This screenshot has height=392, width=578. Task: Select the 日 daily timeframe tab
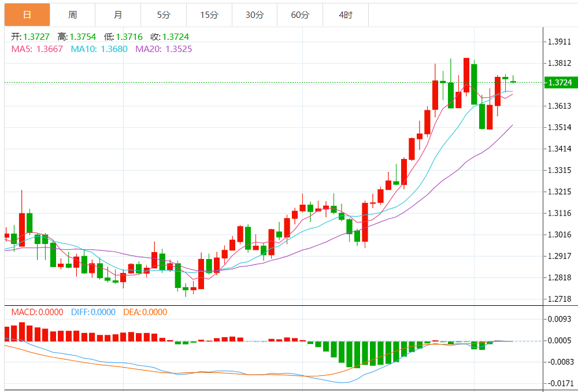27,15
